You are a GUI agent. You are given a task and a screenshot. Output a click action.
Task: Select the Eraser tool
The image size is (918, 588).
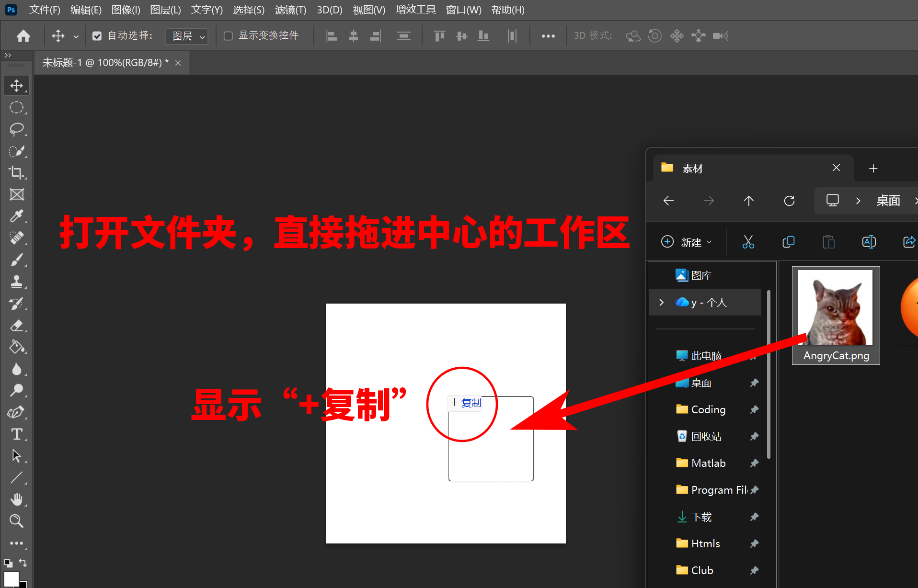[x=17, y=326]
